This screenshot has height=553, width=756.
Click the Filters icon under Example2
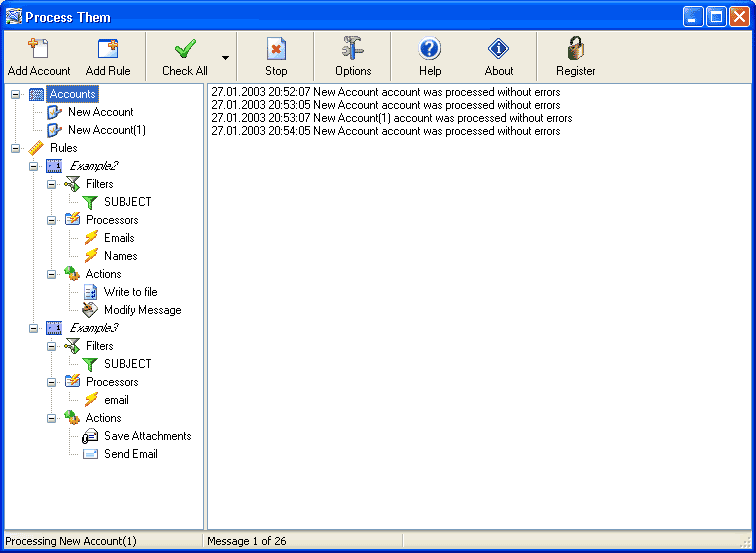pyautogui.click(x=72, y=184)
